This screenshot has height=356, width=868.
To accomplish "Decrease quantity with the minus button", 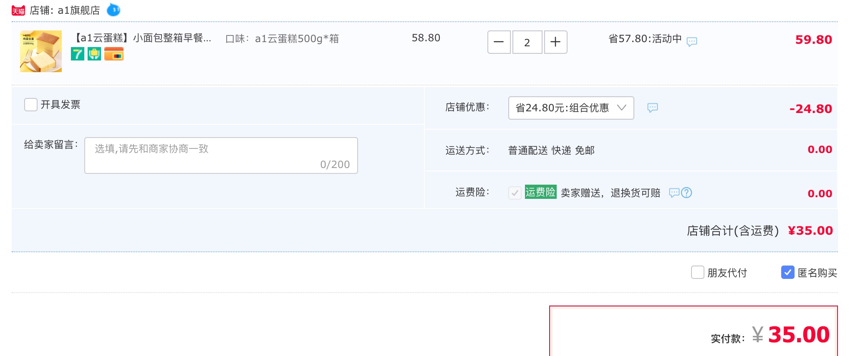I will coord(499,42).
